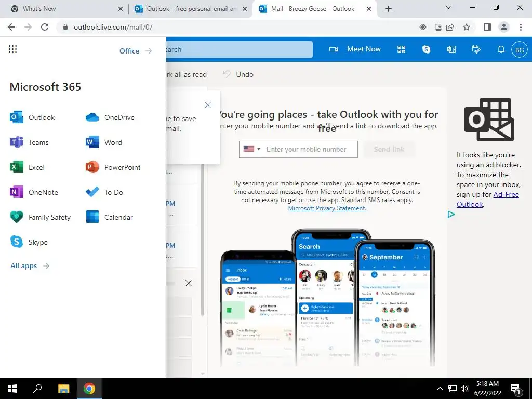532x399 pixels.
Task: Open All apps link
Action: 30,265
